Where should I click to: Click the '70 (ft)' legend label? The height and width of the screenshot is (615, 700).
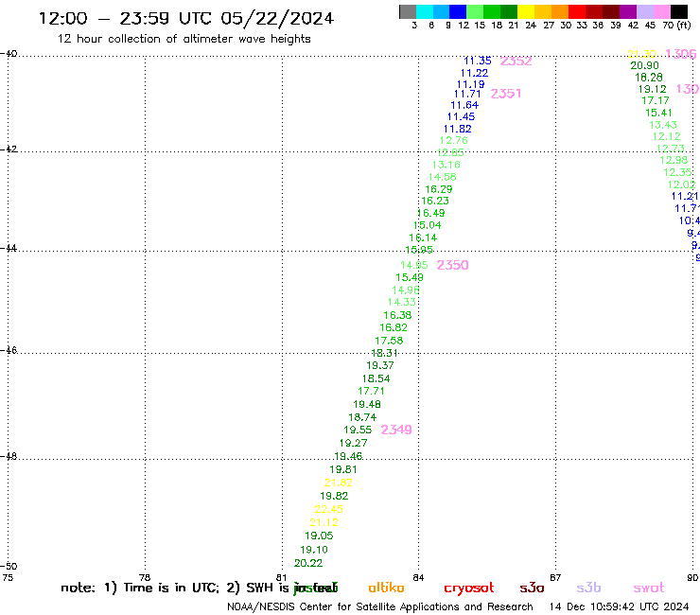coord(676,26)
